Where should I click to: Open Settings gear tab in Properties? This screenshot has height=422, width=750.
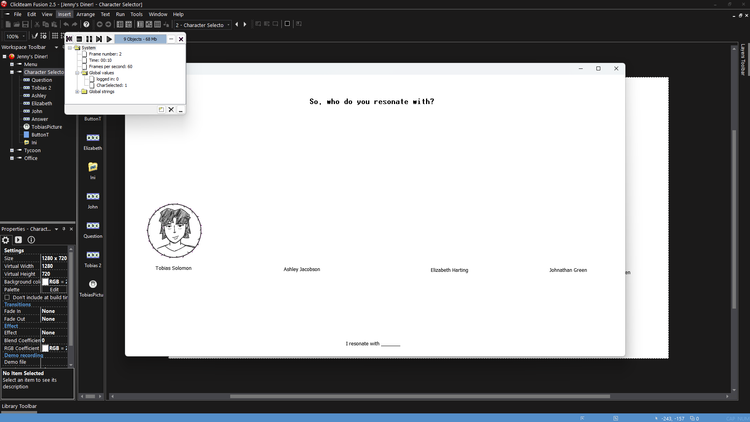pyautogui.click(x=6, y=240)
